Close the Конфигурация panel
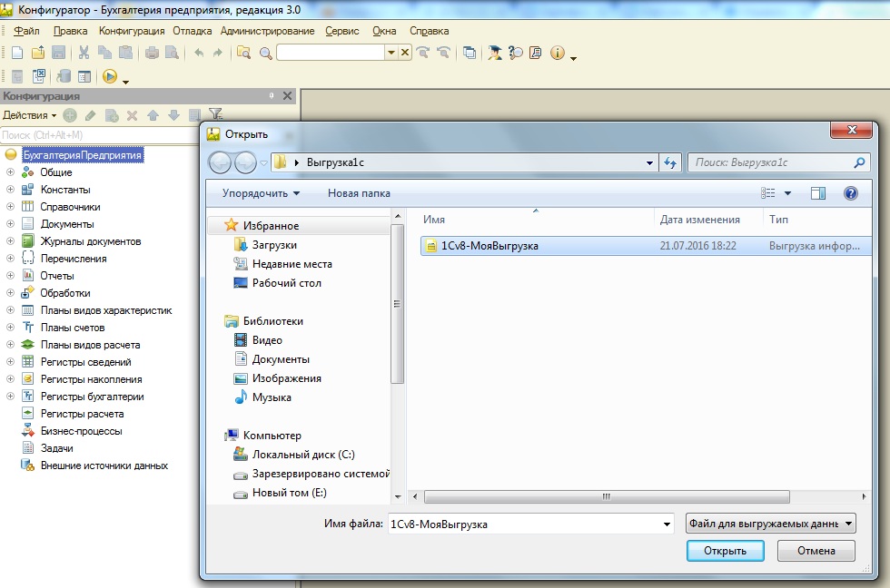 point(288,96)
